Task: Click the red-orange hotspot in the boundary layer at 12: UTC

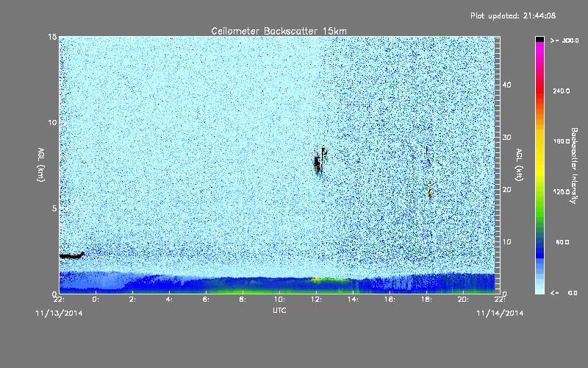Action: click(315, 279)
